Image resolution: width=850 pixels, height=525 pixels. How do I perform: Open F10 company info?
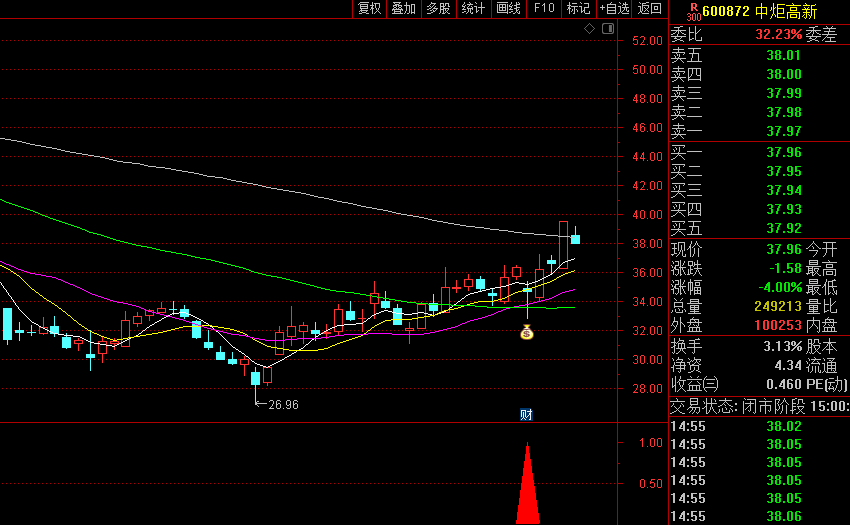[544, 9]
